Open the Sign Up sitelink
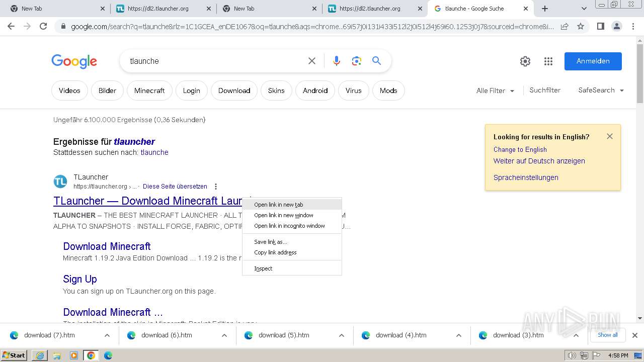The image size is (644, 362). point(80,279)
